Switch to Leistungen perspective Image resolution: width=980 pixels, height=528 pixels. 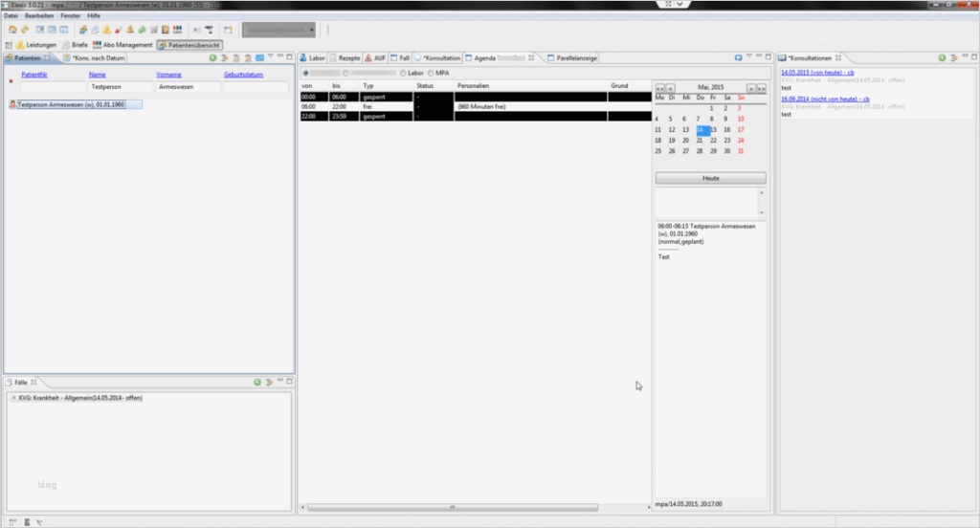pos(36,45)
